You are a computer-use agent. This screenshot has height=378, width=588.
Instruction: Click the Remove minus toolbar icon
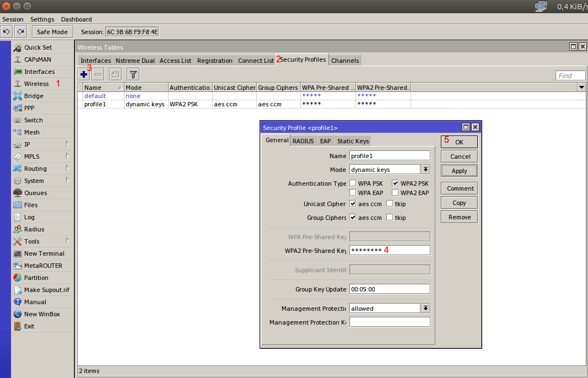tap(98, 74)
